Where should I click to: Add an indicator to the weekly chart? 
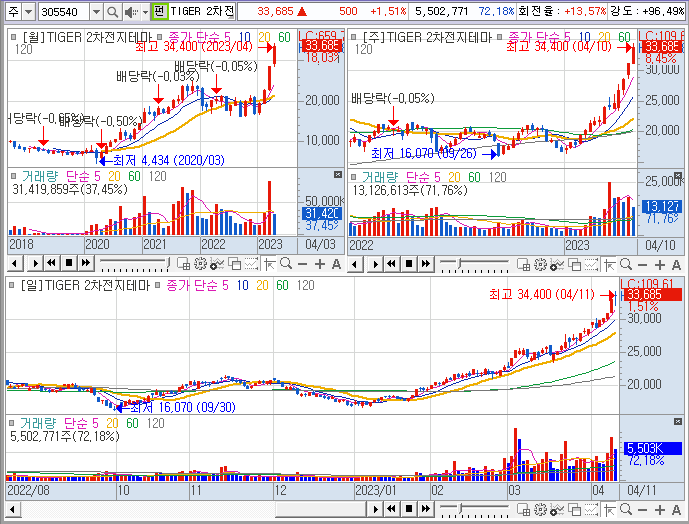(557, 264)
